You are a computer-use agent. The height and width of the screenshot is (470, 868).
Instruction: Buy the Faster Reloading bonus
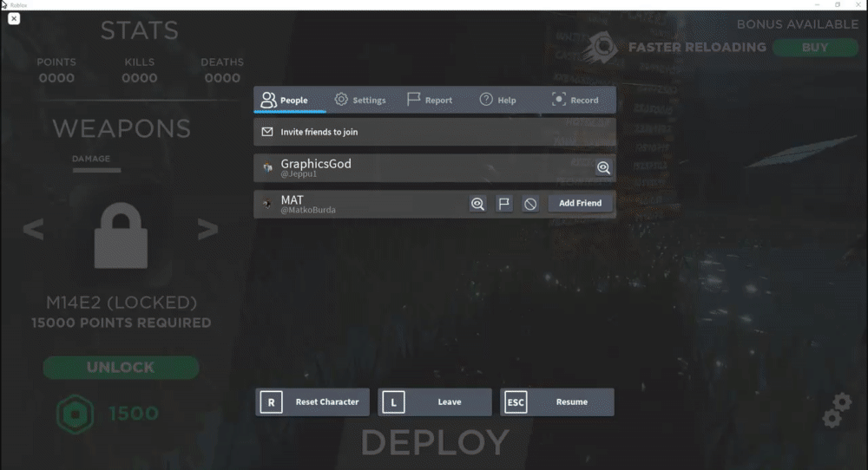pos(815,48)
